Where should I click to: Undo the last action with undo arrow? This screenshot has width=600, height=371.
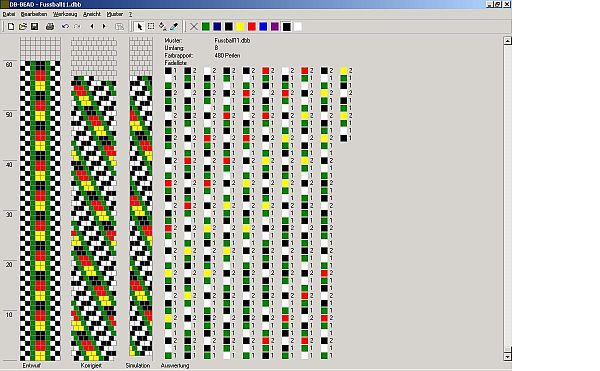[x=65, y=26]
